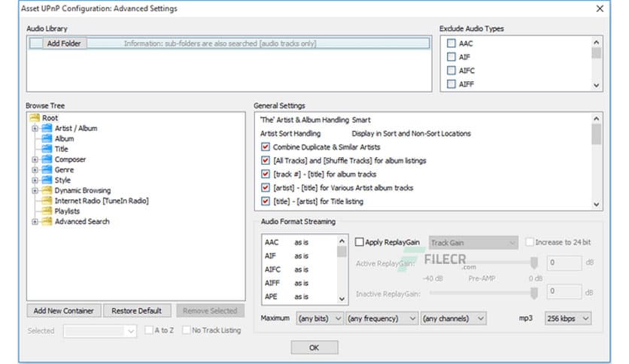Open the Selected dropdown
Screen dimensions: 629x364
99,331
